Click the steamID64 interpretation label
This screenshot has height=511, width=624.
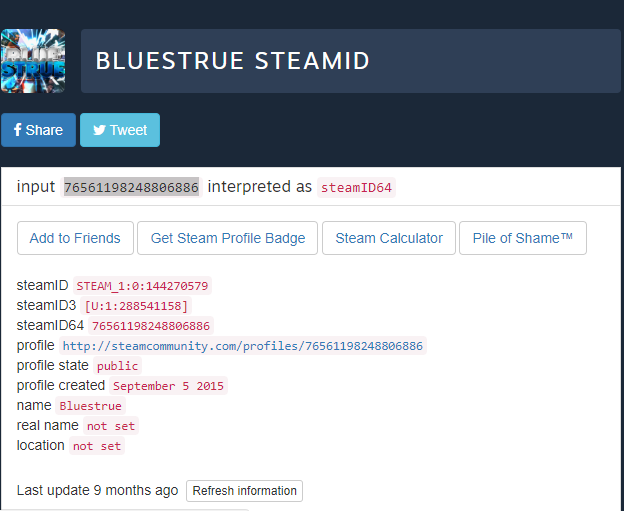click(356, 187)
